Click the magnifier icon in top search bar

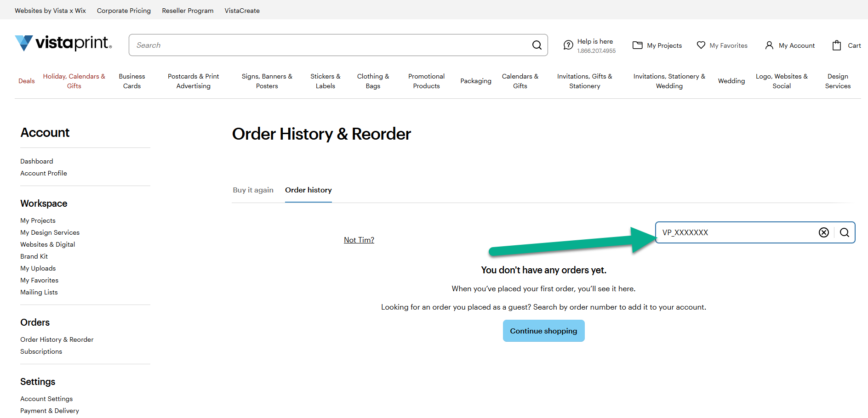click(537, 45)
